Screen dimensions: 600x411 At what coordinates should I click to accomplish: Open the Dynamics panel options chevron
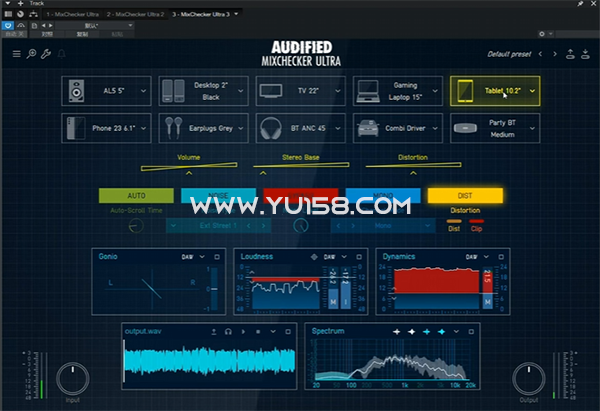486,257
